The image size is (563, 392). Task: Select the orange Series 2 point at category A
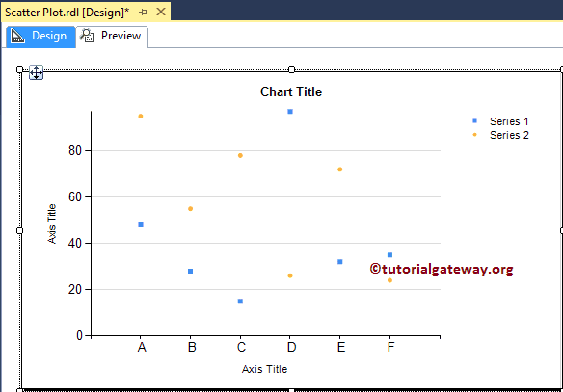click(x=141, y=117)
